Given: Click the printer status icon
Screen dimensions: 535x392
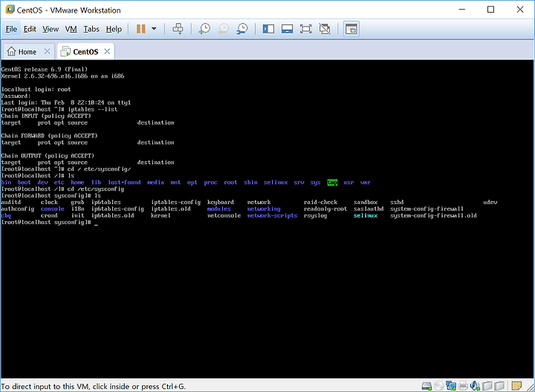Looking at the screenshot, I should [x=463, y=386].
